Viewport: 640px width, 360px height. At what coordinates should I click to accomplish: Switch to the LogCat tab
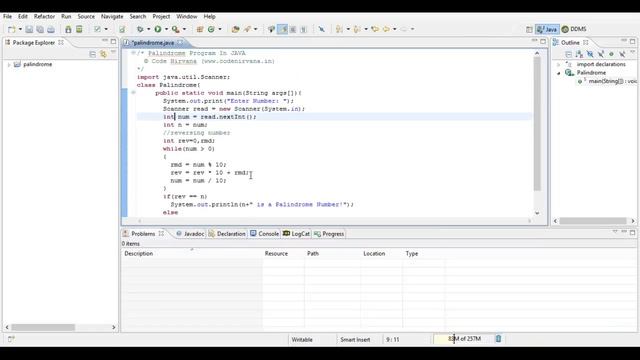(296, 234)
